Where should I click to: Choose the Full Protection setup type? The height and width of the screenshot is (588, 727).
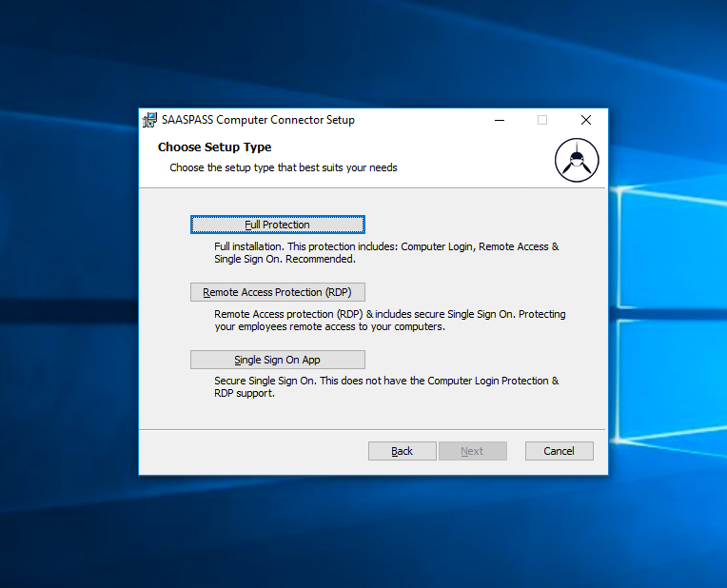(x=277, y=225)
